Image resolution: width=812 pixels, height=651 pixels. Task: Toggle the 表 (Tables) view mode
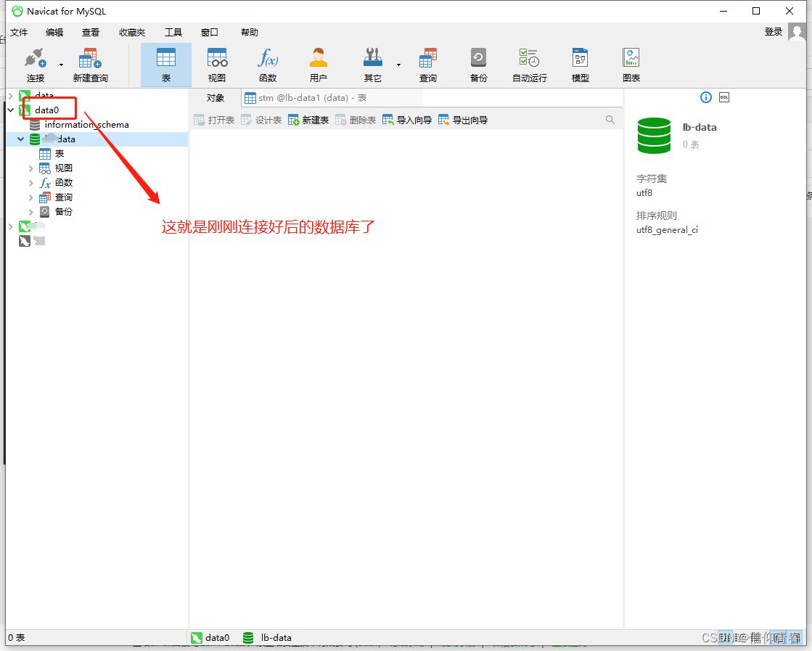pyautogui.click(x=165, y=64)
